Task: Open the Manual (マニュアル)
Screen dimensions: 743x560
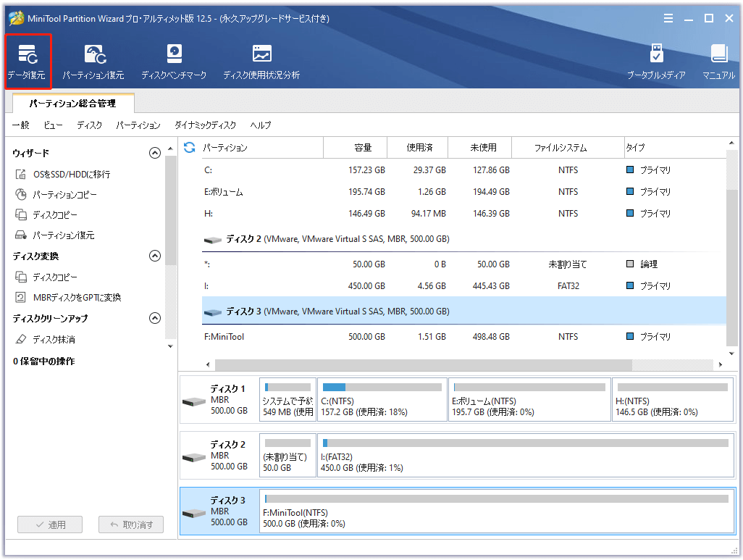Action: tap(718, 61)
